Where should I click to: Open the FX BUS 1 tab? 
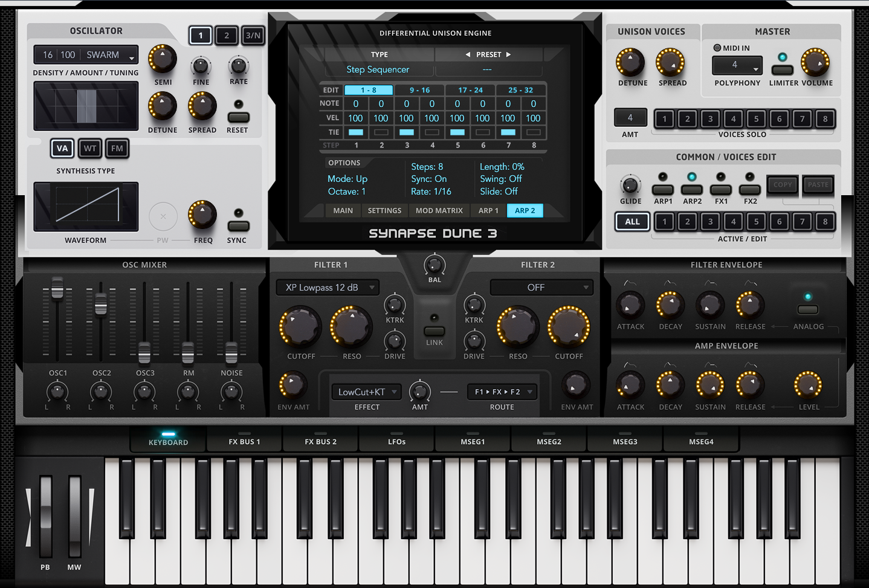point(245,439)
